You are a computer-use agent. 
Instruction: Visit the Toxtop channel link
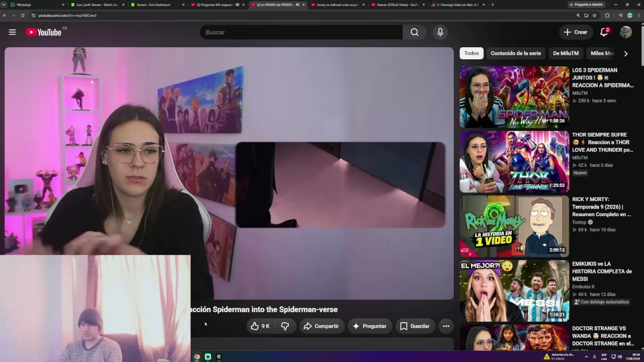(579, 222)
